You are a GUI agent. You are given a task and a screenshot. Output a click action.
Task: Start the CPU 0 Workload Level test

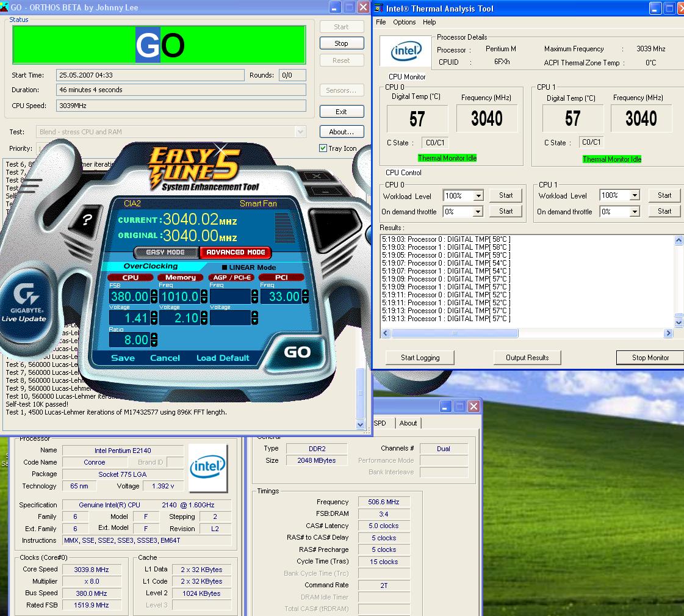pos(506,195)
